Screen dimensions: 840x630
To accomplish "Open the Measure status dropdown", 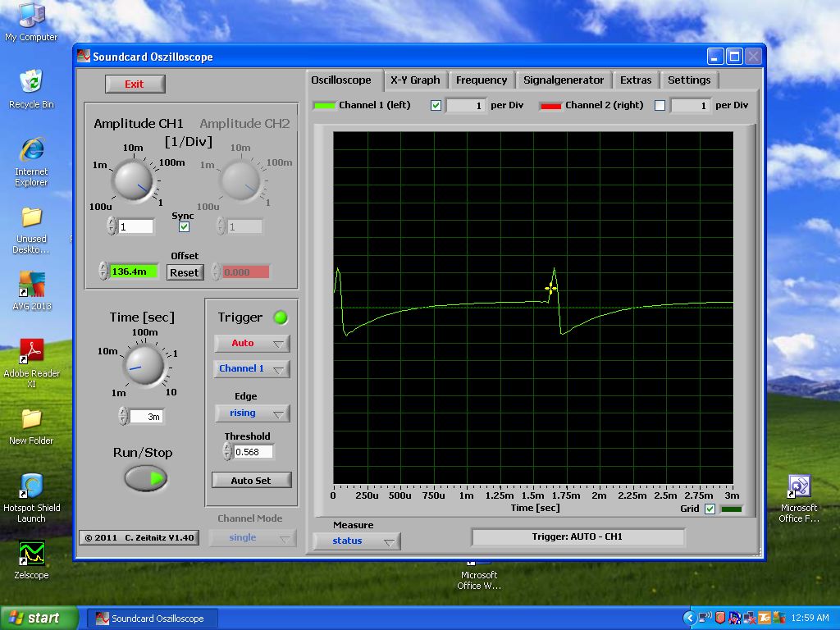I will coord(356,541).
